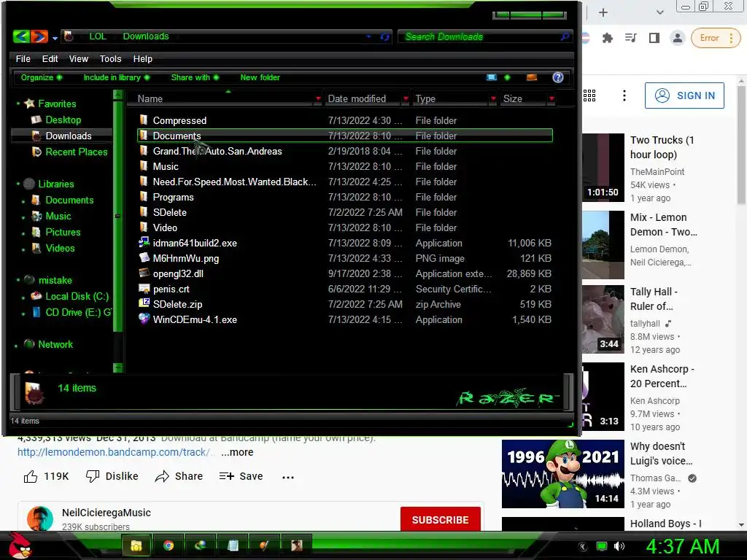Click the SIGN IN button on YouTube
The height and width of the screenshot is (560, 747).
pos(684,96)
